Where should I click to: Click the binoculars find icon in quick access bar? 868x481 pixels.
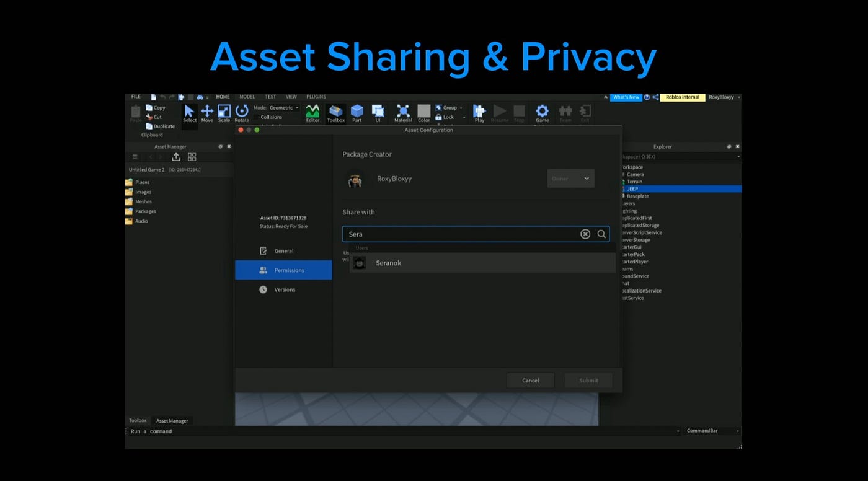200,97
